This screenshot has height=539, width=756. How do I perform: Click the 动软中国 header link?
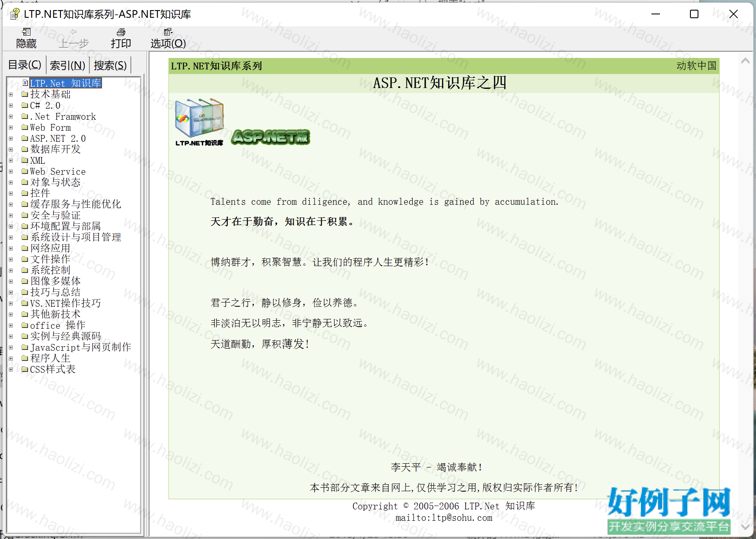pos(696,66)
